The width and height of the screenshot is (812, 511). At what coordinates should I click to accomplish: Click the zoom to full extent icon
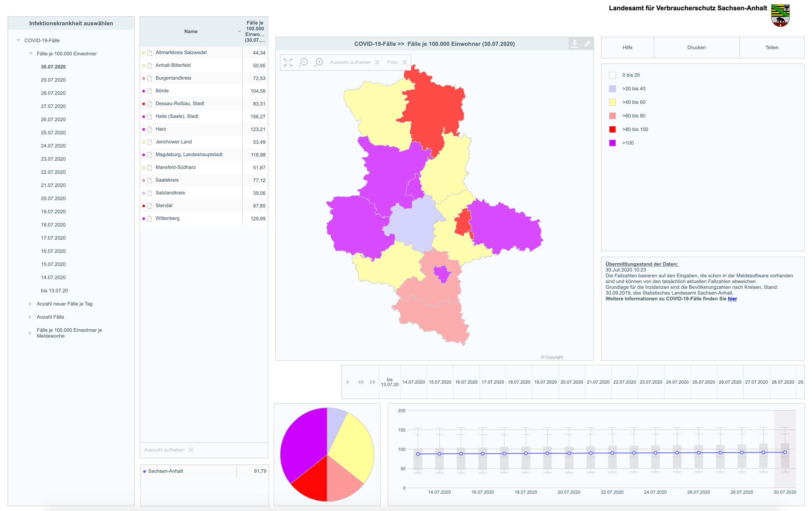[288, 63]
